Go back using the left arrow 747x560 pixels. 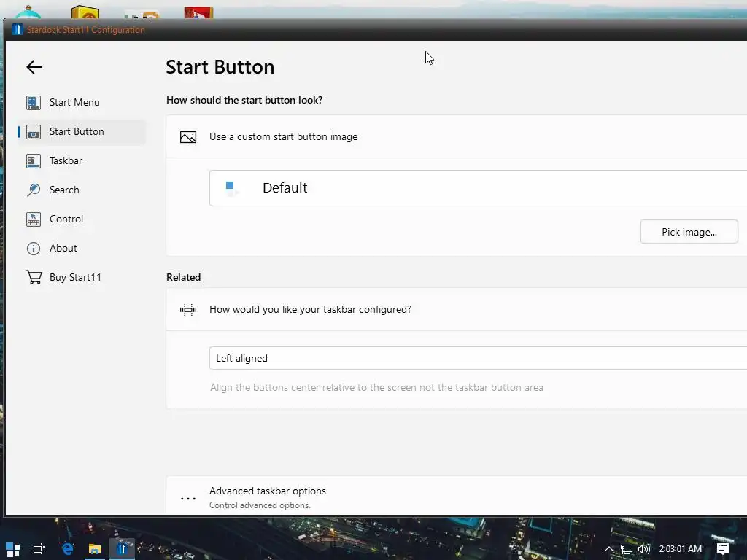[34, 67]
